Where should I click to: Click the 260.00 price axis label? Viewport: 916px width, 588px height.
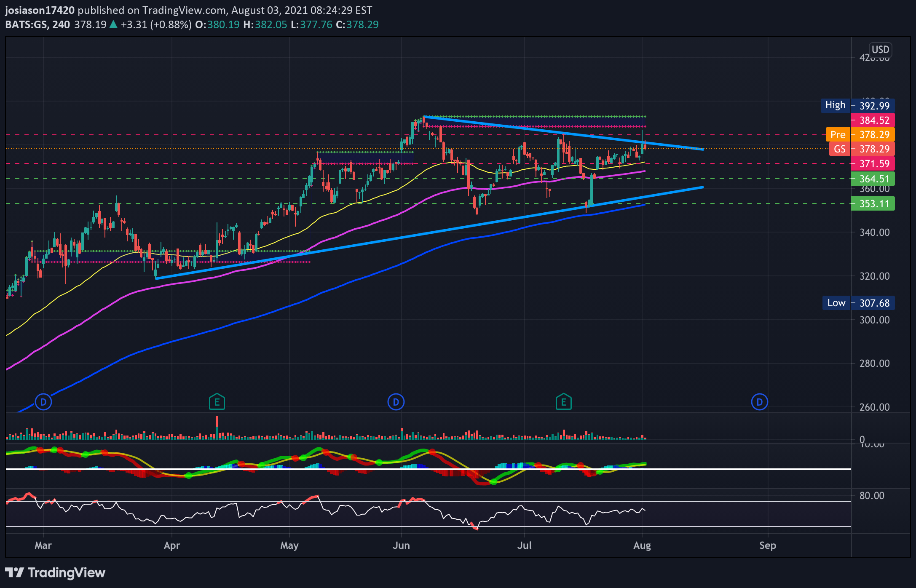[874, 407]
